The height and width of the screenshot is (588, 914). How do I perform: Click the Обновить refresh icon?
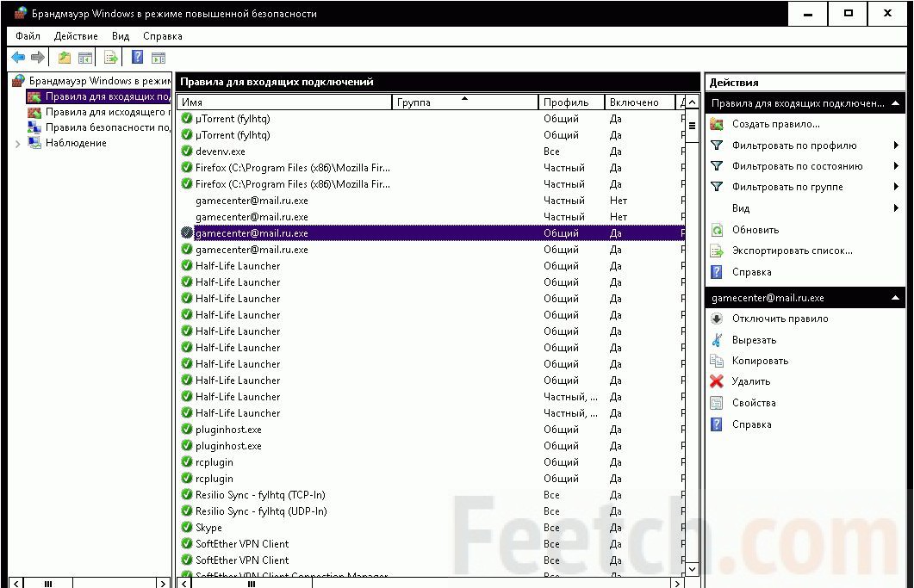(x=717, y=230)
